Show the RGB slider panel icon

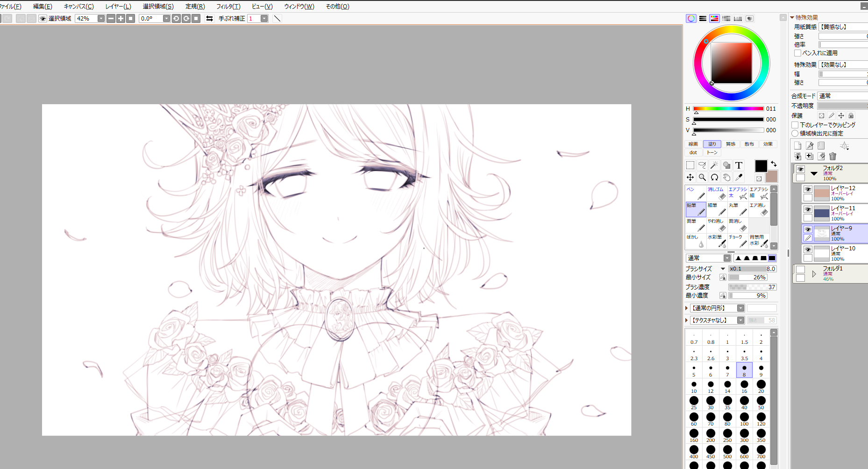point(703,18)
